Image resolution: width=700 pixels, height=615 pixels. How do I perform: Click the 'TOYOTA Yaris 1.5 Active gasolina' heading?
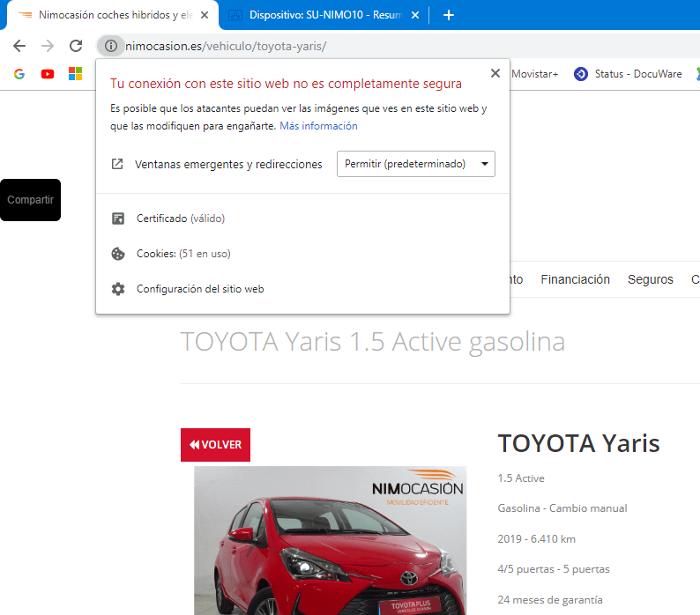(x=373, y=343)
